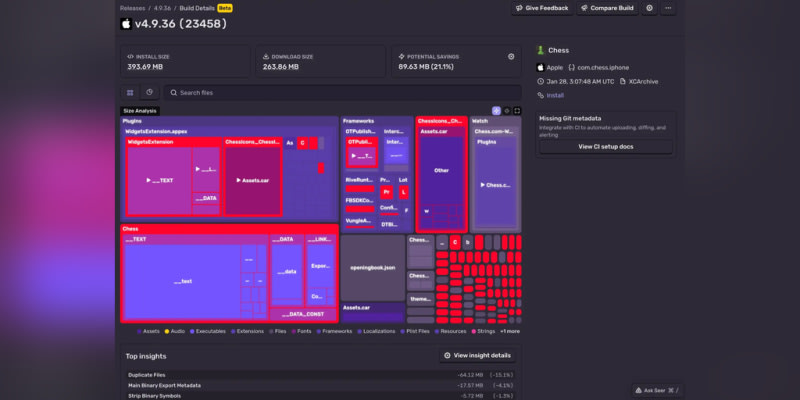The height and width of the screenshot is (400, 800).
Task: Select the Chess executable treemap header
Action: click(x=230, y=229)
